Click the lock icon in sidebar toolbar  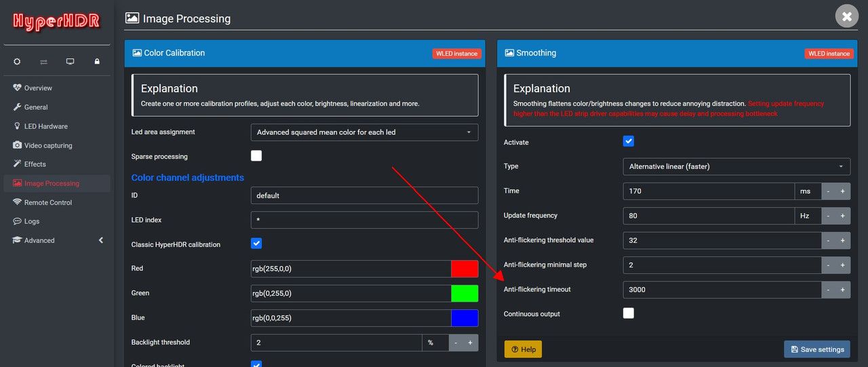(97, 61)
